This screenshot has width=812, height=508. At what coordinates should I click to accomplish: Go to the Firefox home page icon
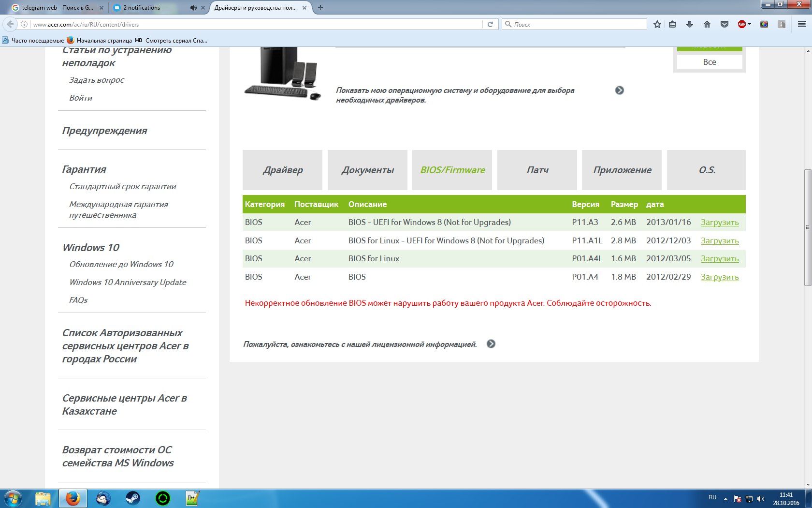(x=707, y=24)
